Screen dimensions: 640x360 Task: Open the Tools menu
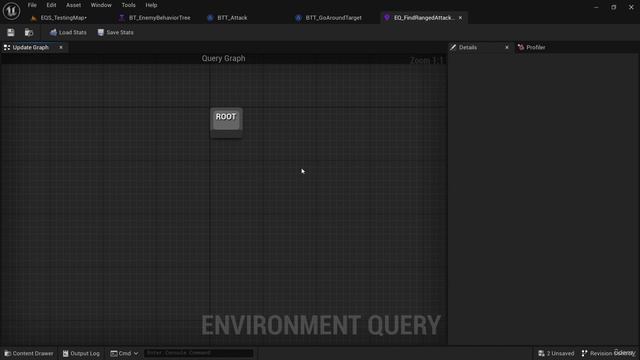tap(128, 5)
